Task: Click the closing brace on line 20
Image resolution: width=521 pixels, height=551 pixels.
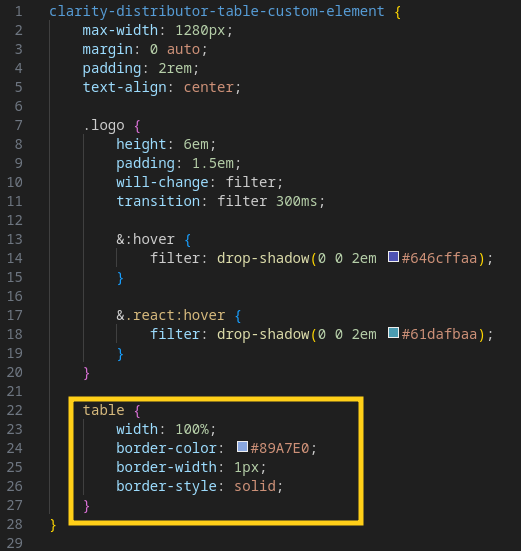Action: click(86, 373)
